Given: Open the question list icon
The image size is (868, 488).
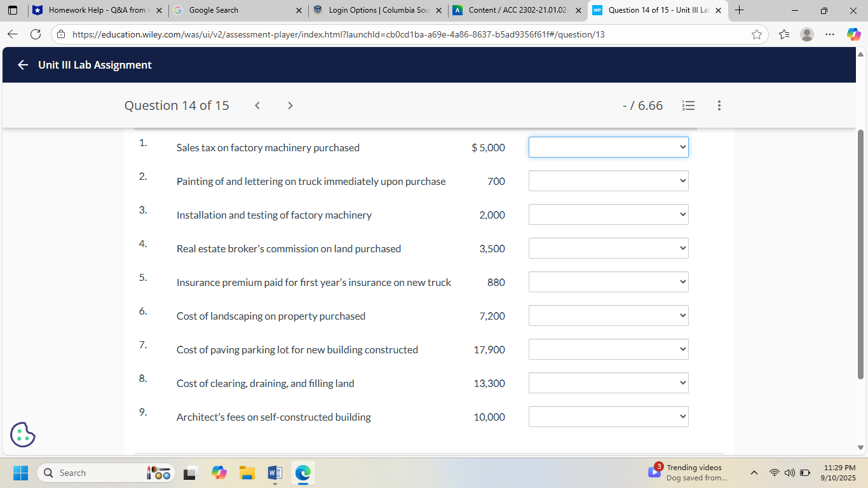Looking at the screenshot, I should point(688,105).
